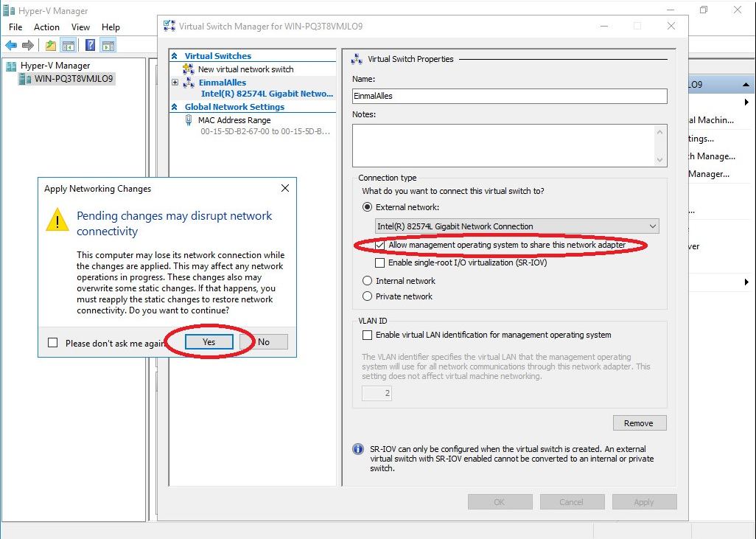Click the Virtual Switch Manager title icon
Screen dimensions: 756x539
169,26
